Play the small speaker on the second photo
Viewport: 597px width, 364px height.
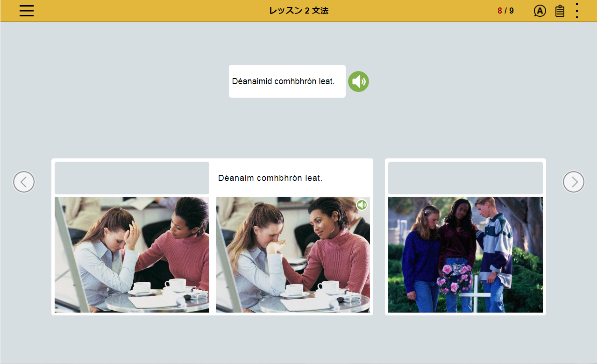click(362, 205)
